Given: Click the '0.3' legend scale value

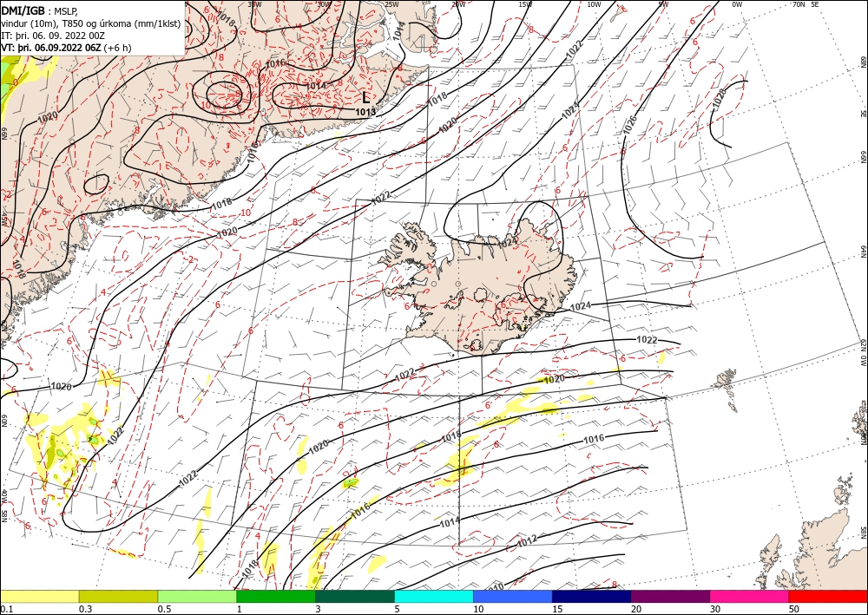Looking at the screenshot, I should tap(85, 609).
